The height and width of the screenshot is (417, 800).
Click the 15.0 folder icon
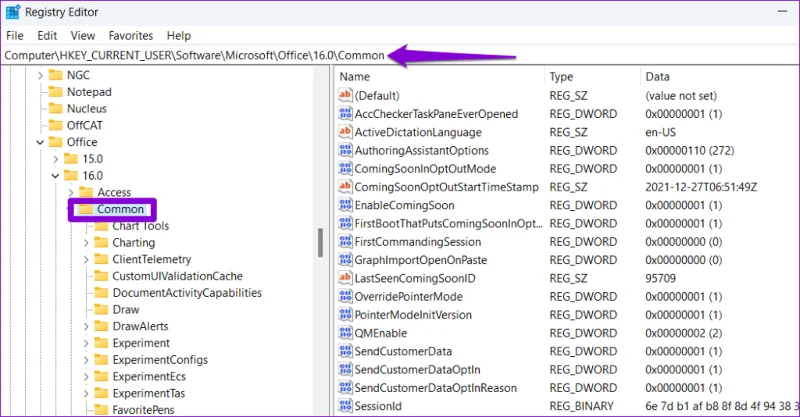tap(71, 159)
